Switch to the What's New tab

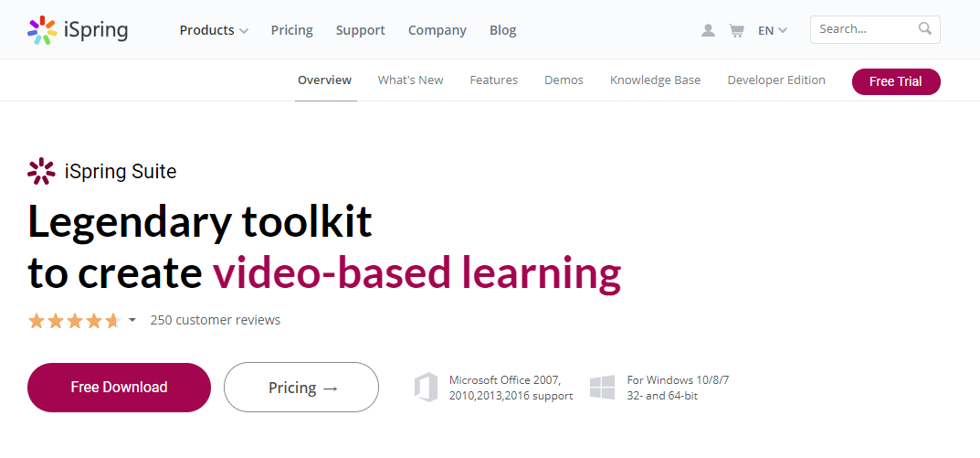tap(411, 80)
